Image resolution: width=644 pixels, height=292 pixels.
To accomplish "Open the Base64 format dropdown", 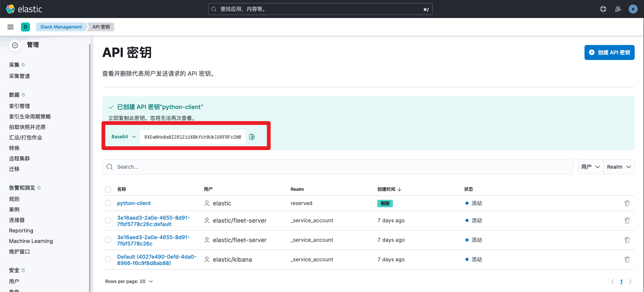I will pyautogui.click(x=124, y=137).
